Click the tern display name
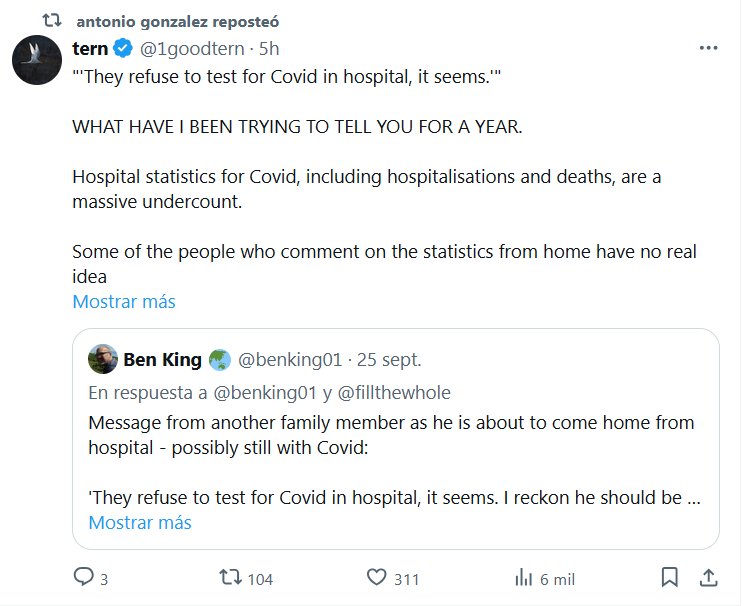This screenshot has width=750, height=606. (x=90, y=47)
